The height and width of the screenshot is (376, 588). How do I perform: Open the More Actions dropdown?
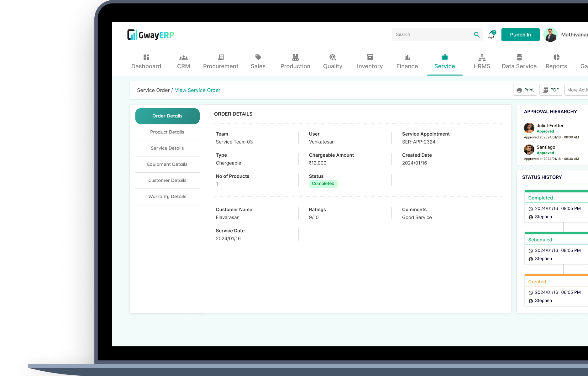click(x=579, y=90)
